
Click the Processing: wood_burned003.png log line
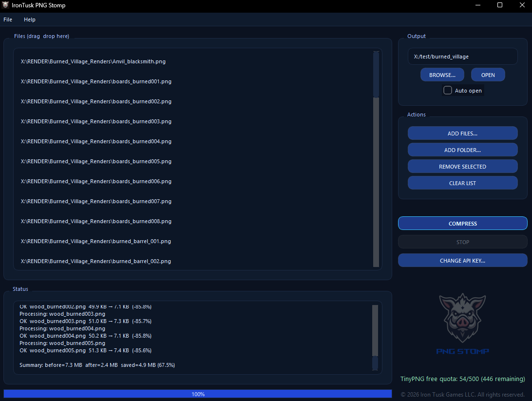click(x=62, y=314)
